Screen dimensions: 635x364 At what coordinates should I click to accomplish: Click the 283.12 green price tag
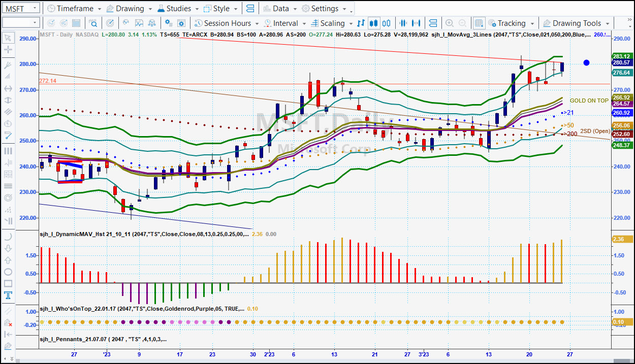(621, 56)
